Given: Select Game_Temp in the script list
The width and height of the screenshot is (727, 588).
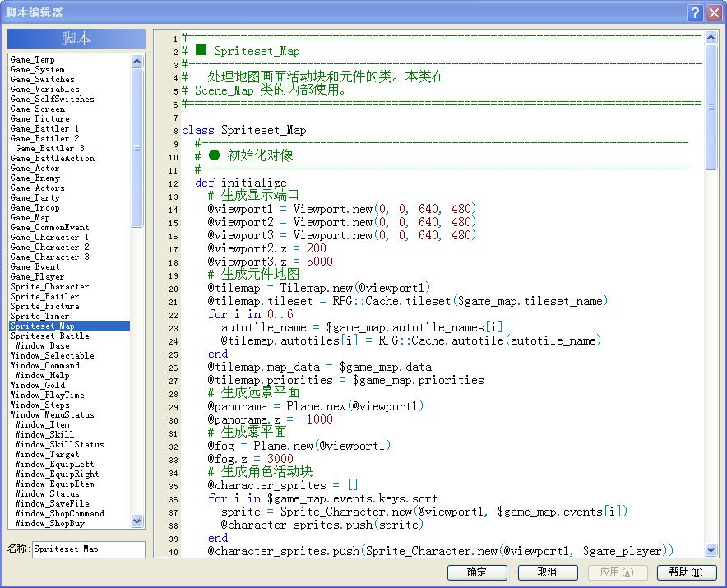Looking at the screenshot, I should [32, 59].
